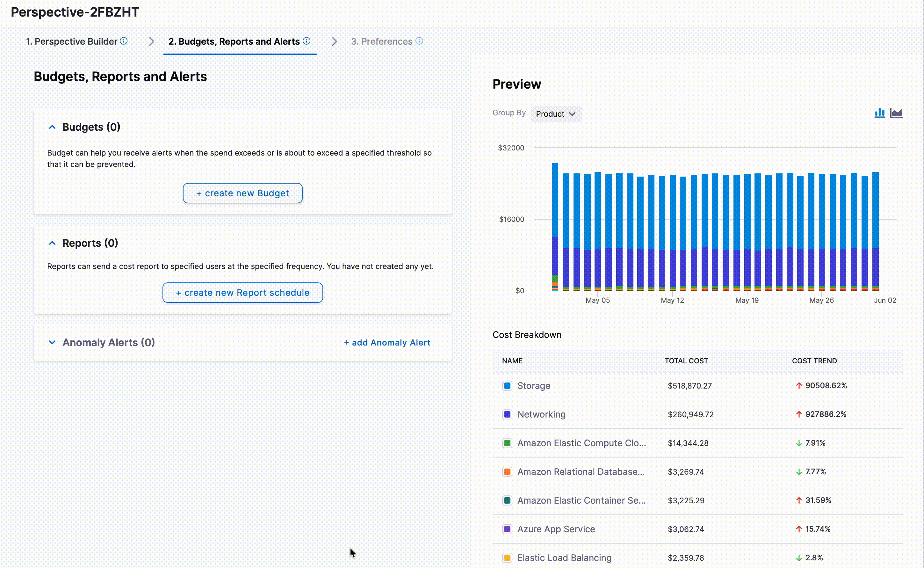Click info icon beside Preferences step

(x=419, y=41)
